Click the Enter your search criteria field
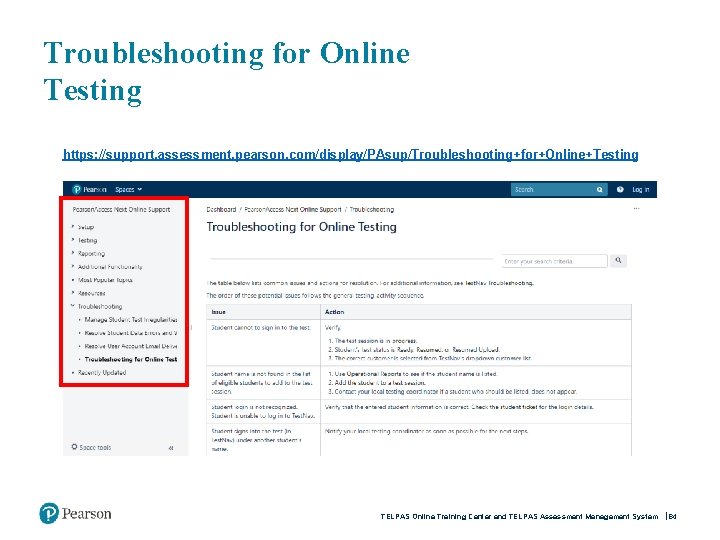 tap(554, 261)
